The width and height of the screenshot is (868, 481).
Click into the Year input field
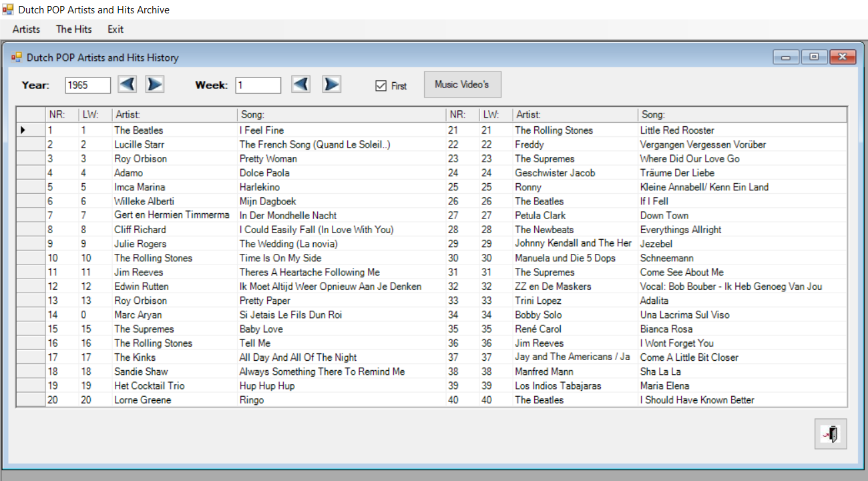pos(88,85)
